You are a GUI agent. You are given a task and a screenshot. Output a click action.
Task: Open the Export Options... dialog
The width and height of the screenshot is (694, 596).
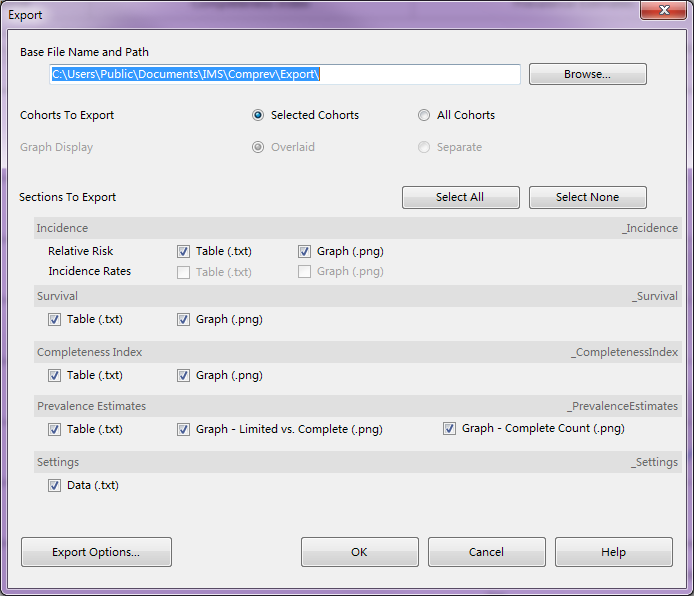click(x=96, y=552)
